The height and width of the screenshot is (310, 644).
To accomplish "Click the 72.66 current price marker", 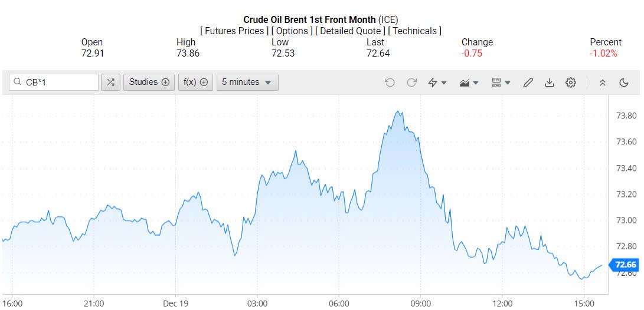I will tap(625, 265).
